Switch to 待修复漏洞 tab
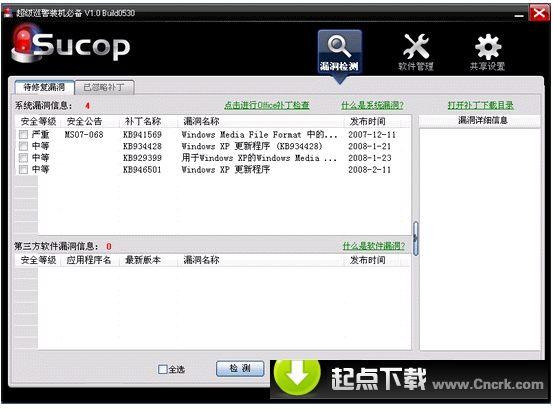 44,87
